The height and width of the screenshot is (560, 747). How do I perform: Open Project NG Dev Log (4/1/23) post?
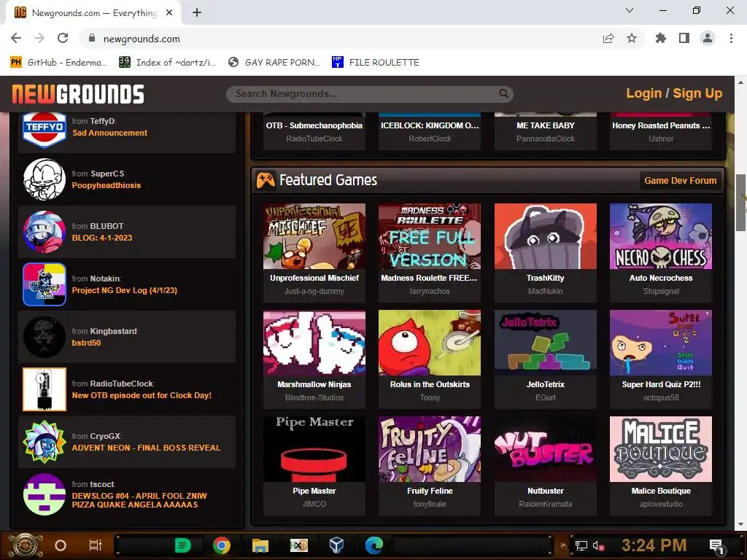pos(124,290)
